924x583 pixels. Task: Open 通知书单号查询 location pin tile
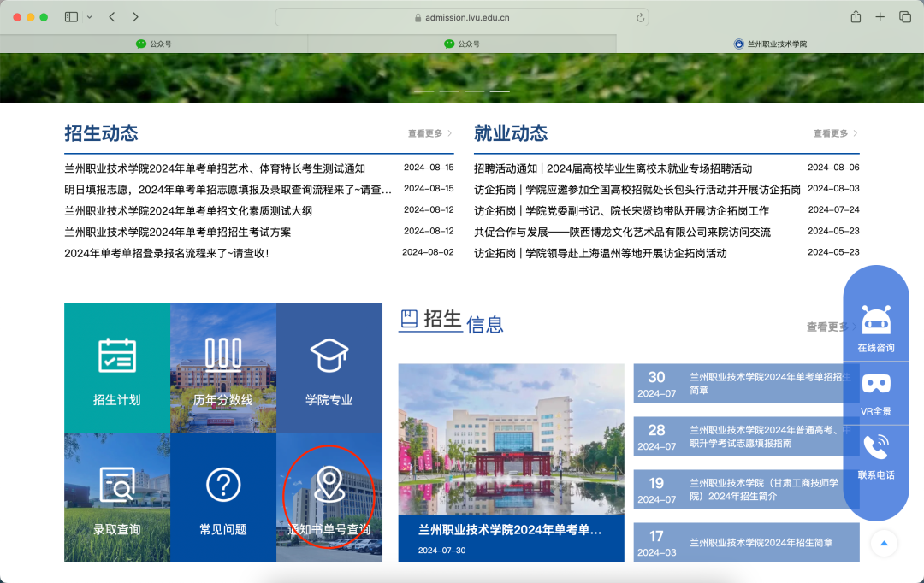[329, 498]
